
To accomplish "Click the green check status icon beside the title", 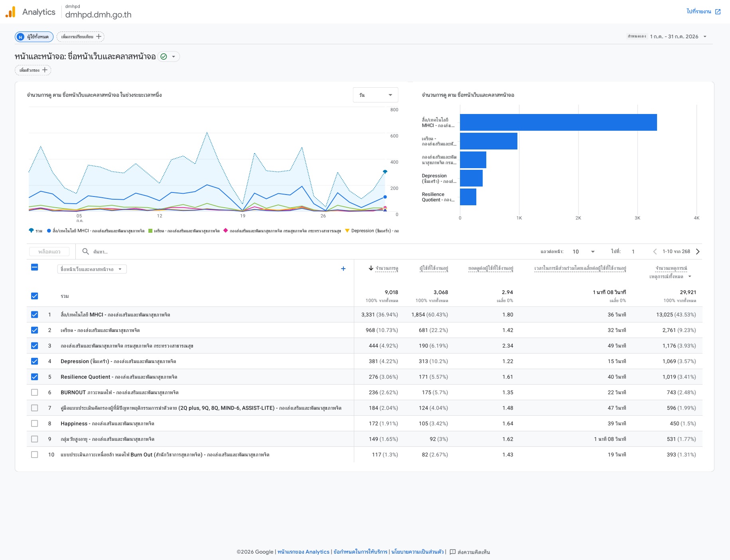I will pyautogui.click(x=164, y=57).
